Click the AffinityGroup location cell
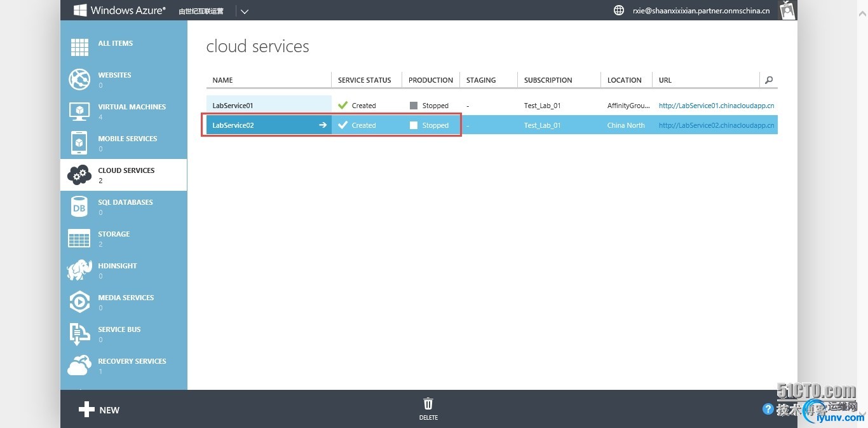 click(x=628, y=106)
